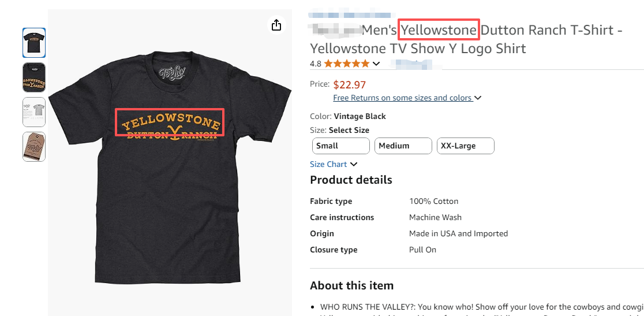Choose the Medium size option

pos(403,146)
